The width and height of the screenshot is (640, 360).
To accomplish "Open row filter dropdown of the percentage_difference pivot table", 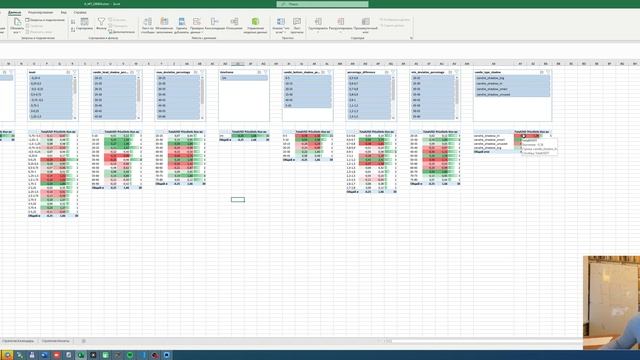I will (357, 132).
